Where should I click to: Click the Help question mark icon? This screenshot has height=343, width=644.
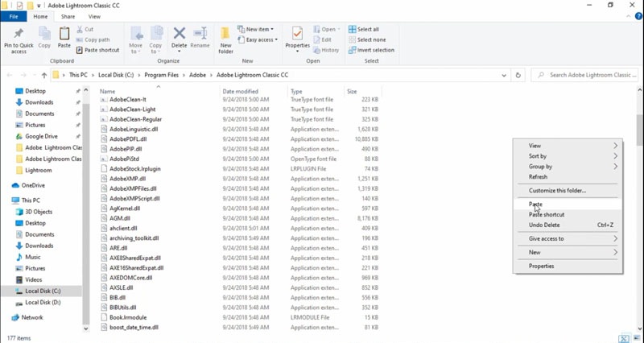coord(638,16)
